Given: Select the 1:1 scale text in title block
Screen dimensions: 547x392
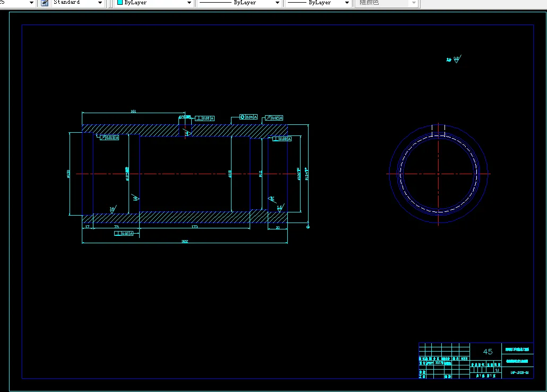Looking at the screenshot, I should click(497, 370).
